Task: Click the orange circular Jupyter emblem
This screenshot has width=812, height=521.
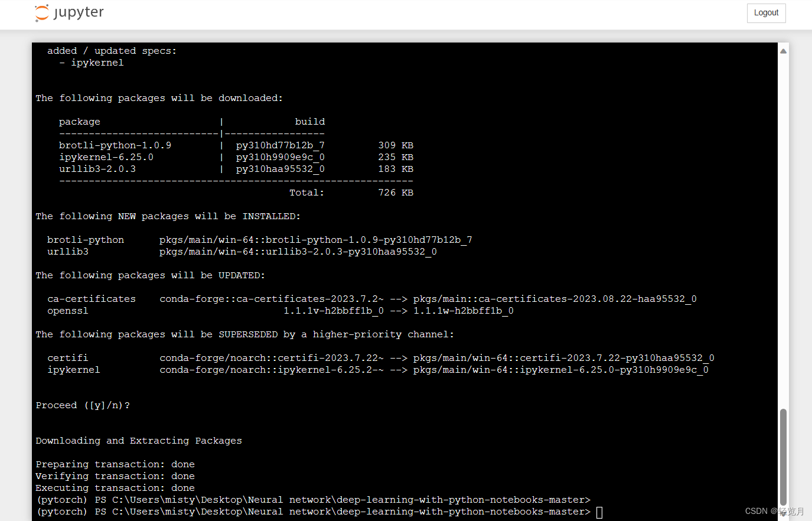Action: click(x=41, y=12)
